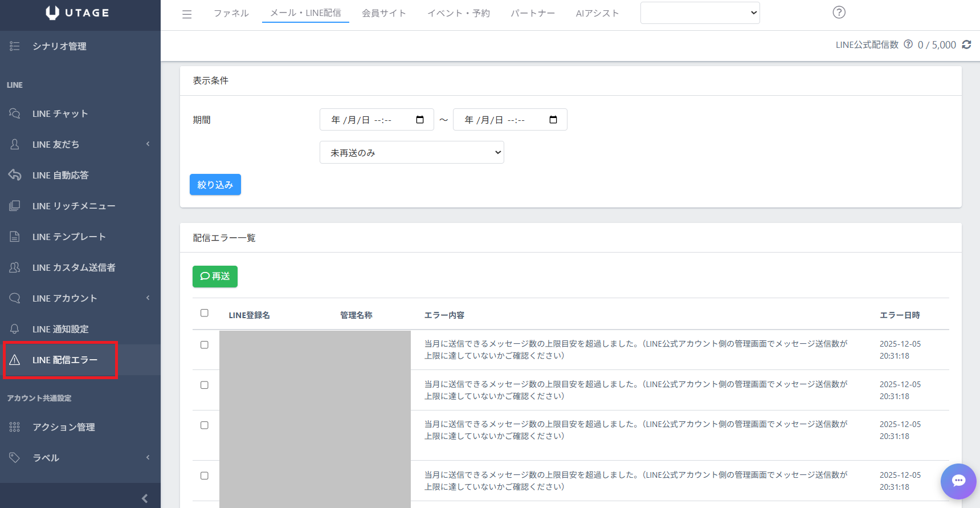Click the 絞り込み filter button
The height and width of the screenshot is (508, 980).
click(x=215, y=185)
